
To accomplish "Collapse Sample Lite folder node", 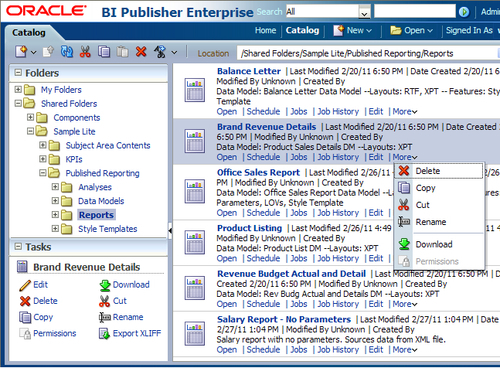I will coord(30,131).
